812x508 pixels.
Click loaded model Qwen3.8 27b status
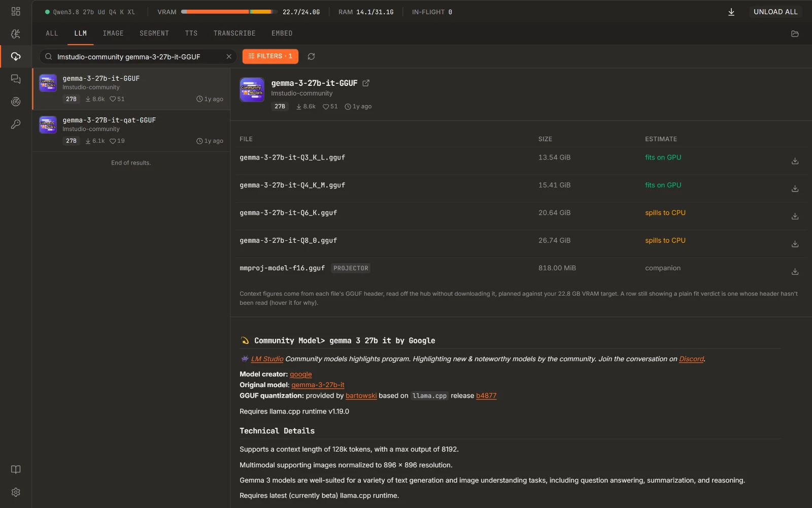click(90, 12)
